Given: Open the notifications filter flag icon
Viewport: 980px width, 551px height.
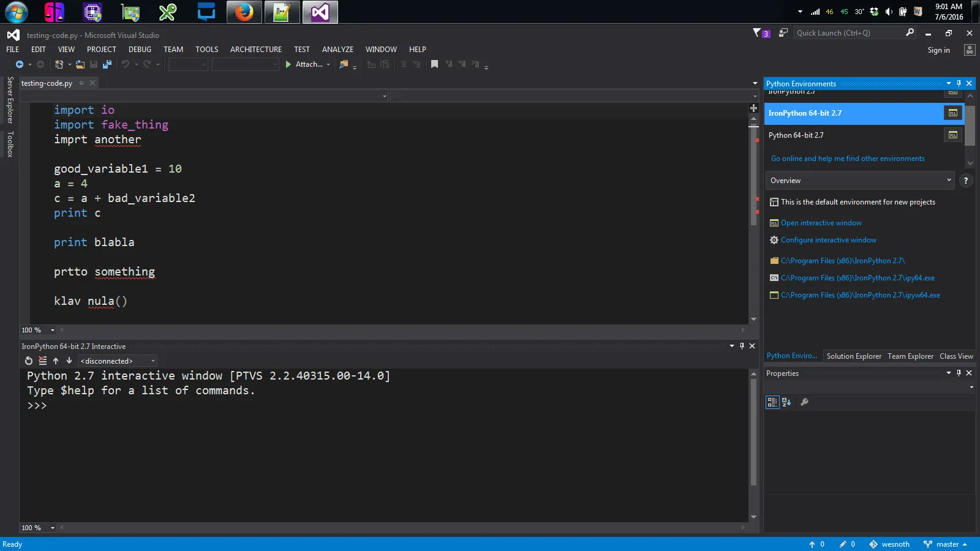Looking at the screenshot, I should pyautogui.click(x=757, y=33).
